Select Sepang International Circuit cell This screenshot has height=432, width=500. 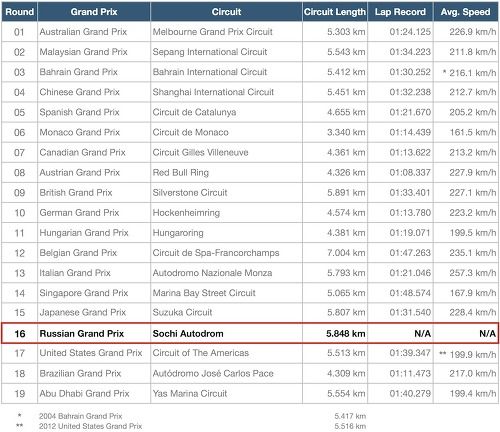click(226, 52)
